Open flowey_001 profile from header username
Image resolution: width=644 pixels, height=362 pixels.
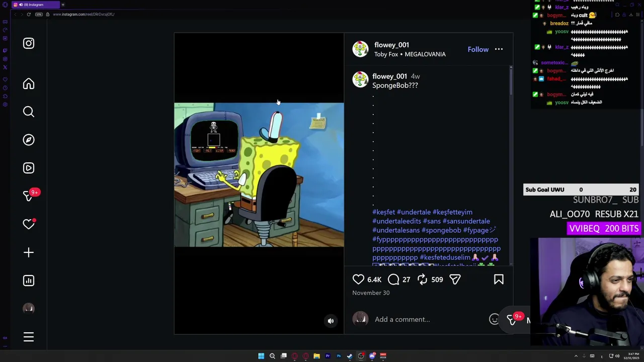[x=391, y=45]
